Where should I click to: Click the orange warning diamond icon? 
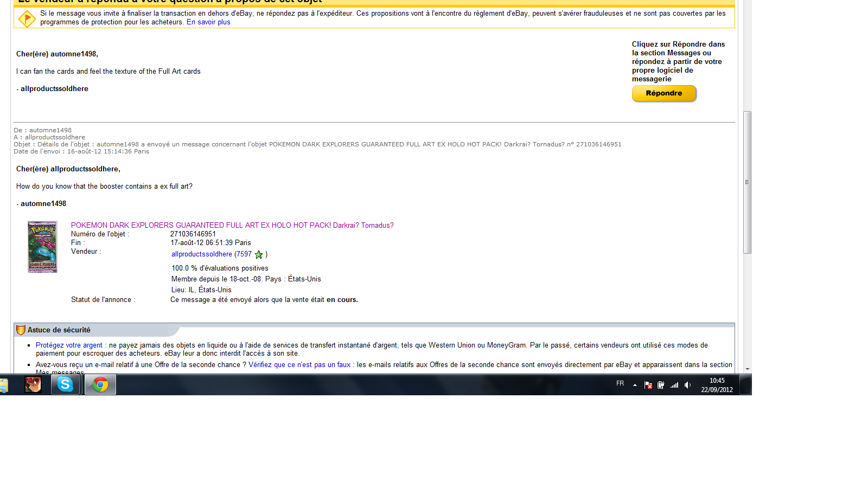[x=27, y=18]
